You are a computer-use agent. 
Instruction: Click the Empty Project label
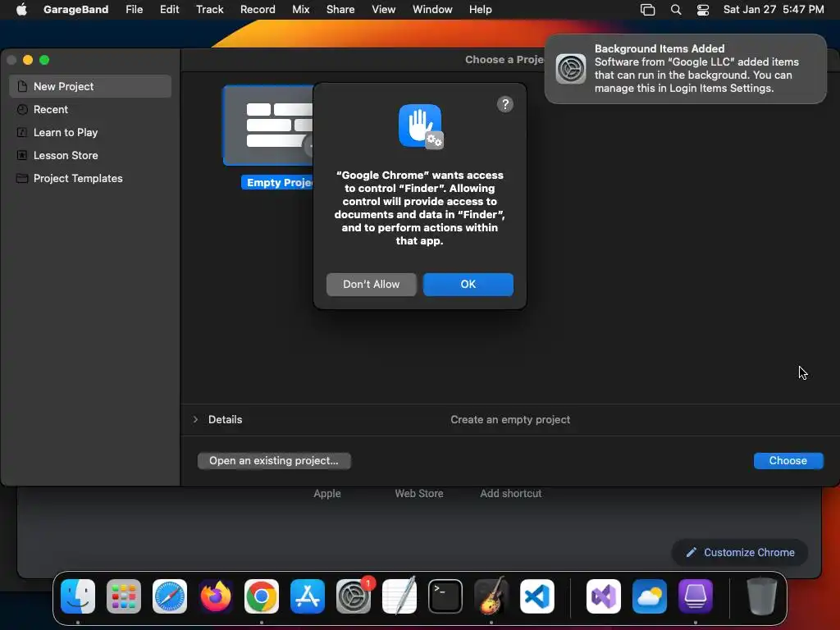point(277,183)
